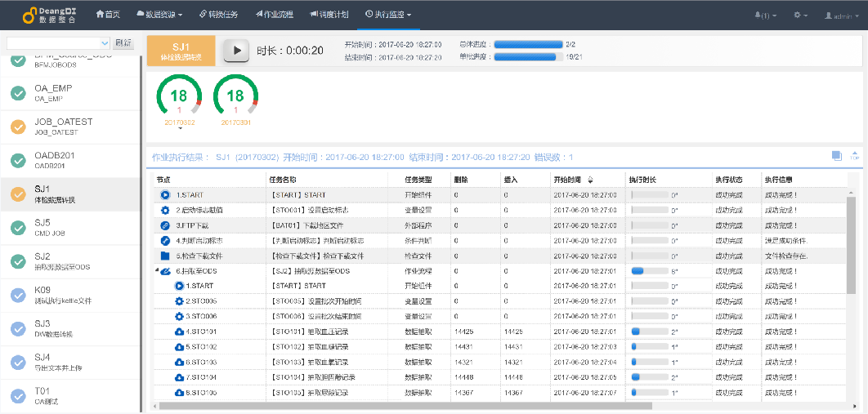The image size is (868, 414).
Task: Open the notification bell menu
Action: tap(764, 15)
